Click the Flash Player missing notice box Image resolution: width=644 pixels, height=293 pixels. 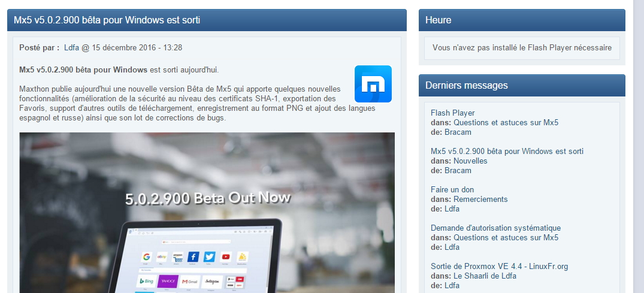522,48
